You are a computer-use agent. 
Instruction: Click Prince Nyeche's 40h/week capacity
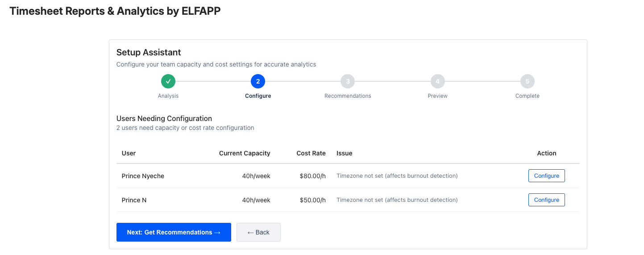pyautogui.click(x=256, y=176)
